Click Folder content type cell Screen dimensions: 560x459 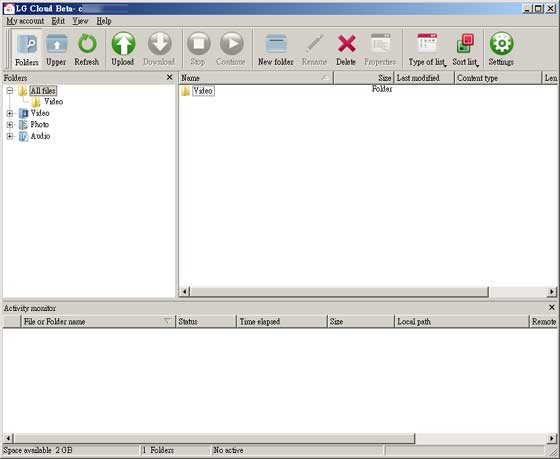[x=382, y=89]
